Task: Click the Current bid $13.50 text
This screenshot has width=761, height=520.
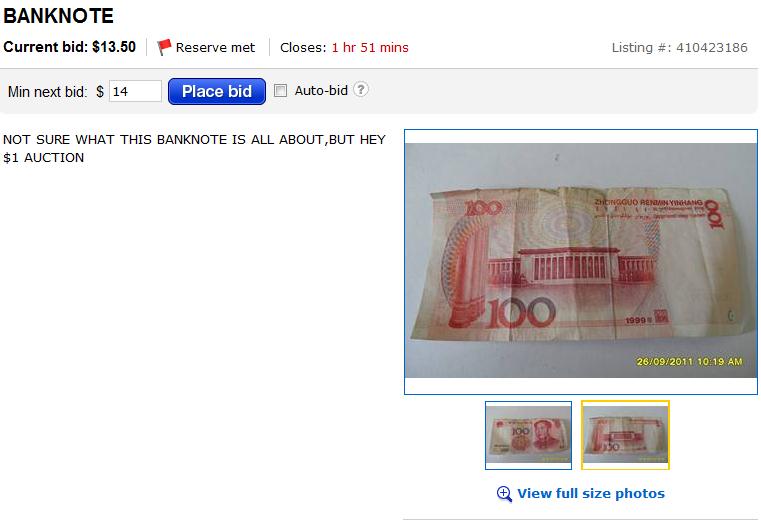Action: point(69,47)
